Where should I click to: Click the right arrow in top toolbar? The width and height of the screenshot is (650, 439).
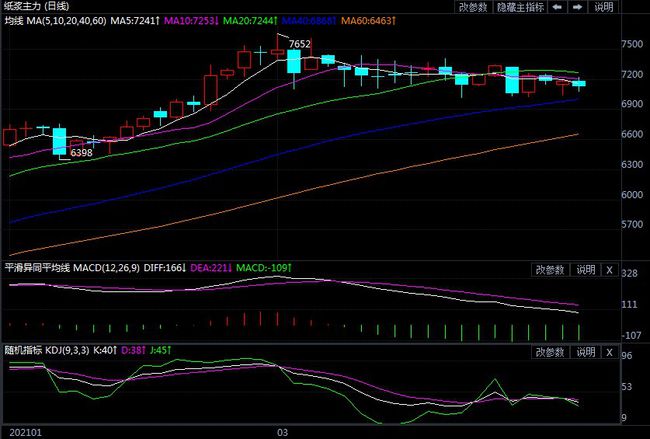pyautogui.click(x=577, y=7)
